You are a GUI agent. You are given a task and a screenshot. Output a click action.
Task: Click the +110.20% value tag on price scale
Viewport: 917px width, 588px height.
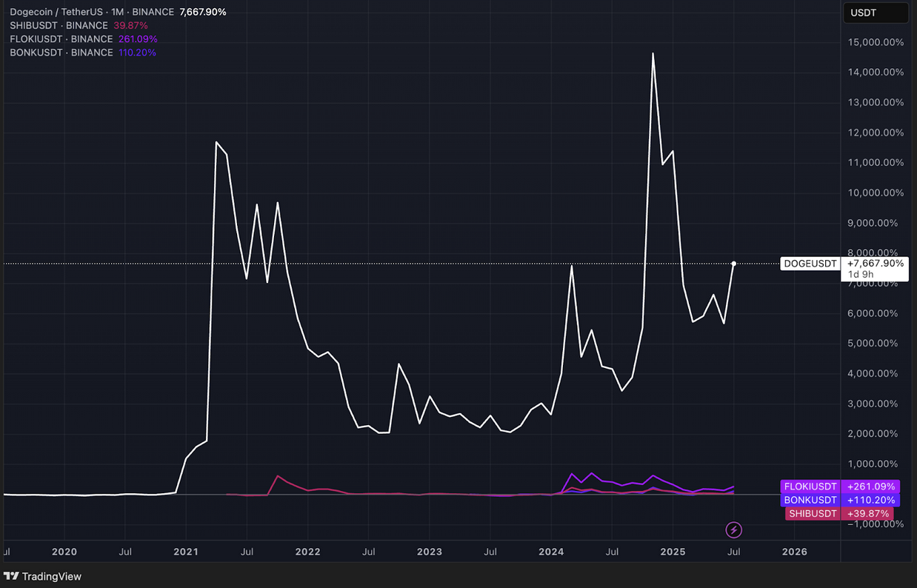click(871, 500)
